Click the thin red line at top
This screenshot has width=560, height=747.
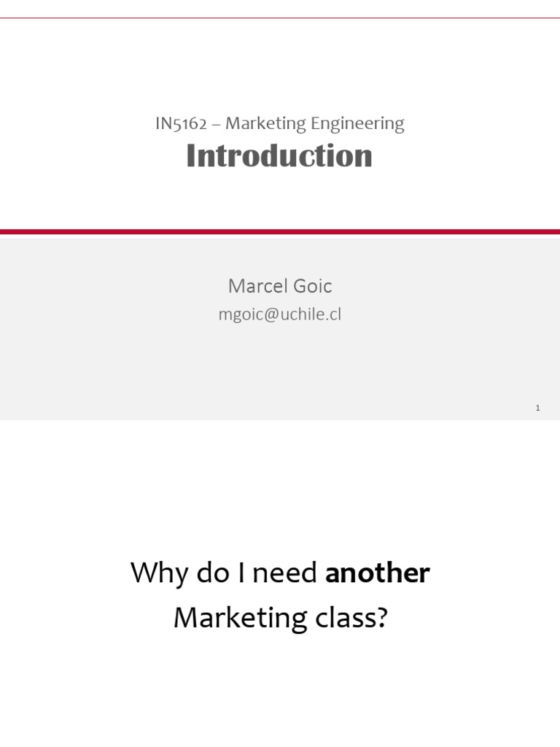coord(280,18)
